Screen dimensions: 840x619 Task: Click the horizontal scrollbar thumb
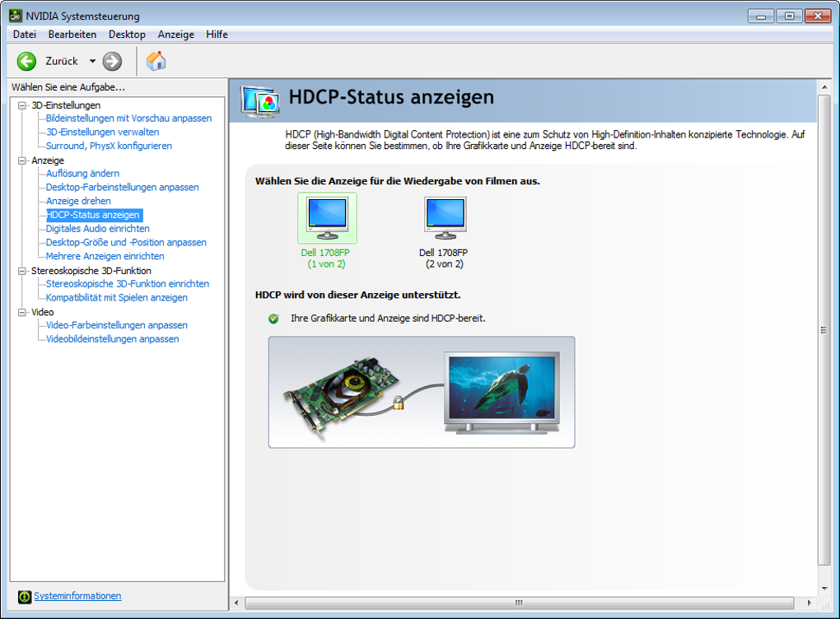519,603
